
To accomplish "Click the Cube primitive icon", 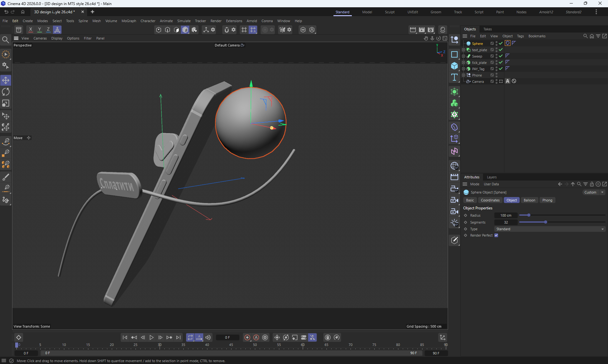I will tap(454, 66).
